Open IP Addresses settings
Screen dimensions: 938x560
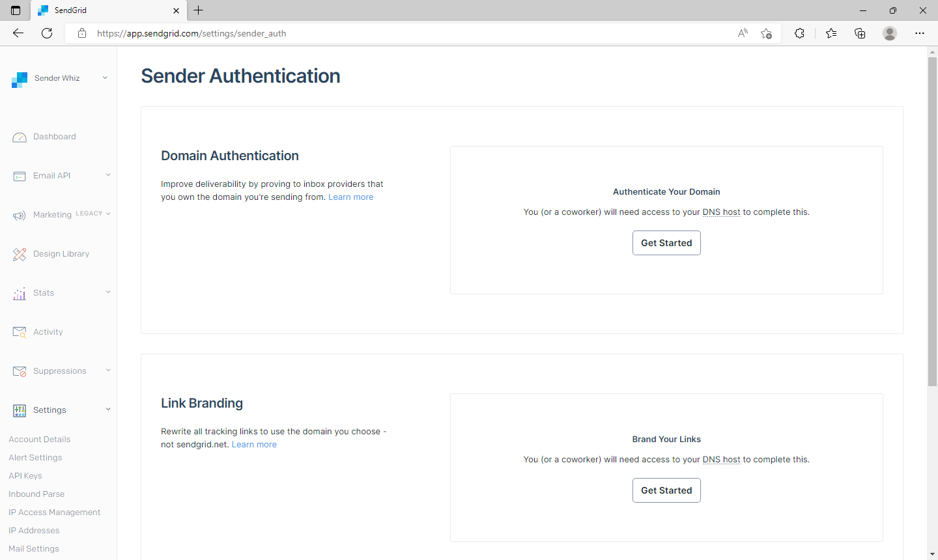tap(34, 531)
